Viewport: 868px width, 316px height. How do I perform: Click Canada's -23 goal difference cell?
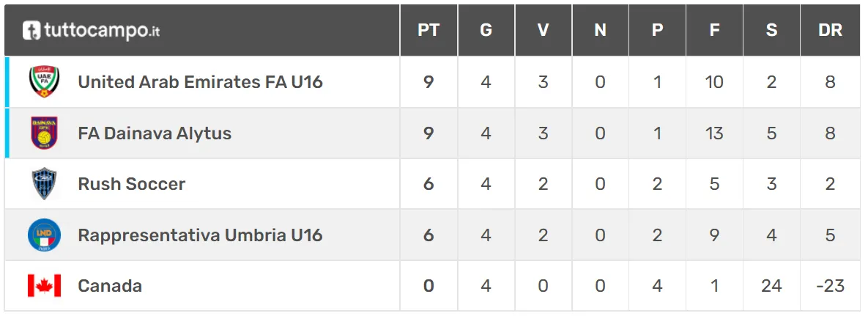pyautogui.click(x=830, y=285)
